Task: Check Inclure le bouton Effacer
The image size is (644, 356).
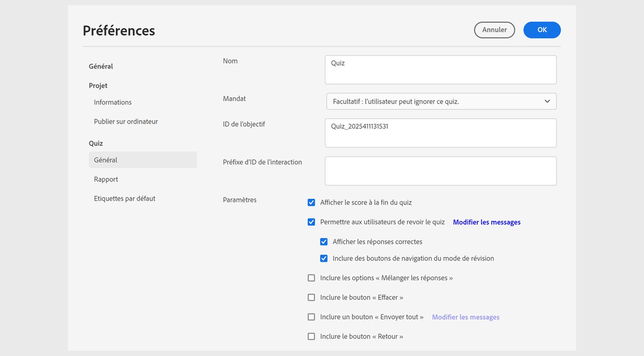Action: (311, 298)
